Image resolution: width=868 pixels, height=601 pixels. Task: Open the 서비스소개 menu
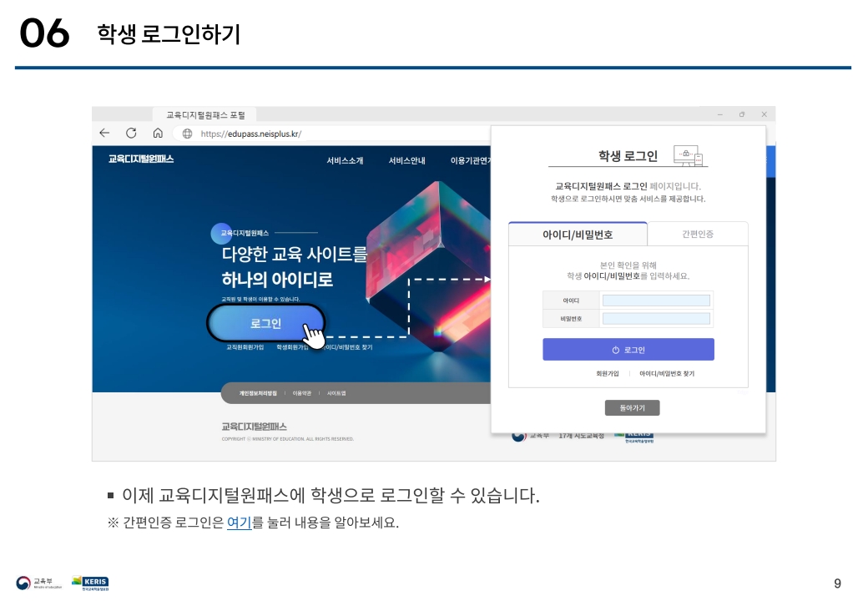(x=345, y=160)
